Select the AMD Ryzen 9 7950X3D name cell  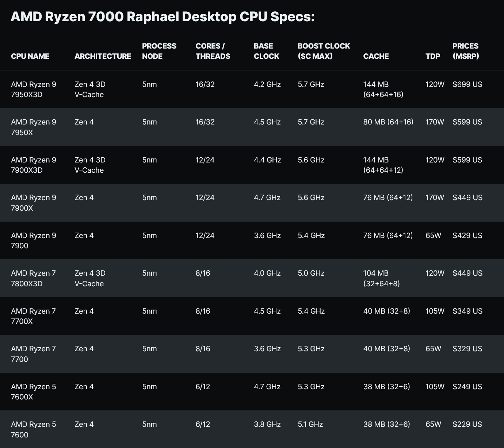(34, 89)
